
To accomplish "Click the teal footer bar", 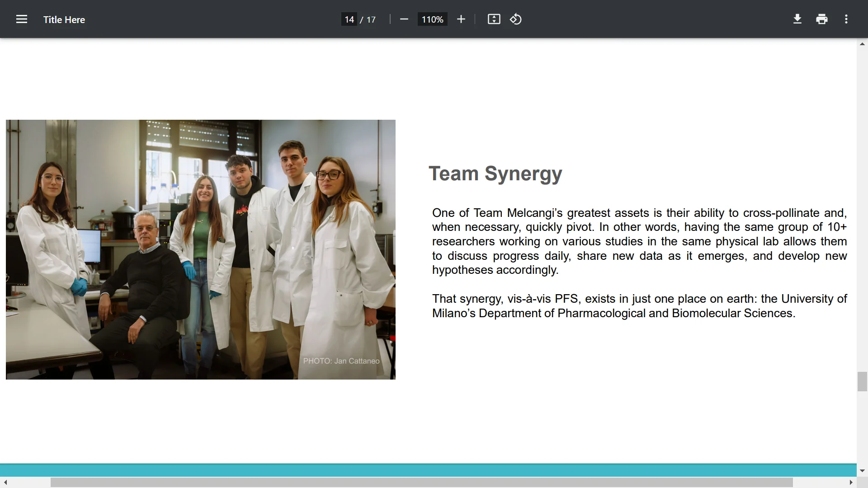I will pos(428,470).
